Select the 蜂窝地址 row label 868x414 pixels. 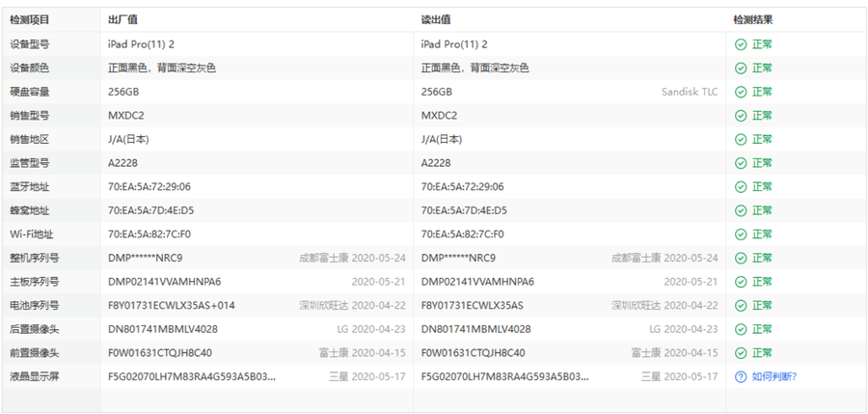29,210
